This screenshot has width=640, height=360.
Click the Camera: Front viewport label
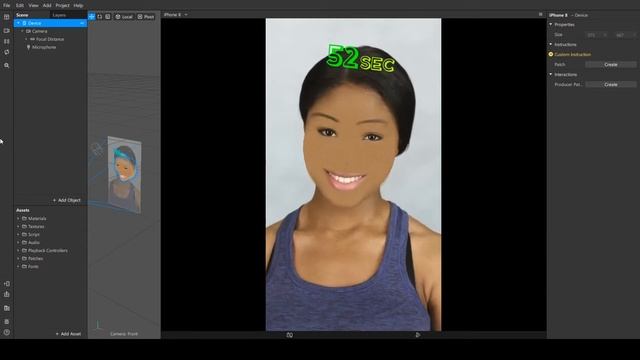coord(124,334)
